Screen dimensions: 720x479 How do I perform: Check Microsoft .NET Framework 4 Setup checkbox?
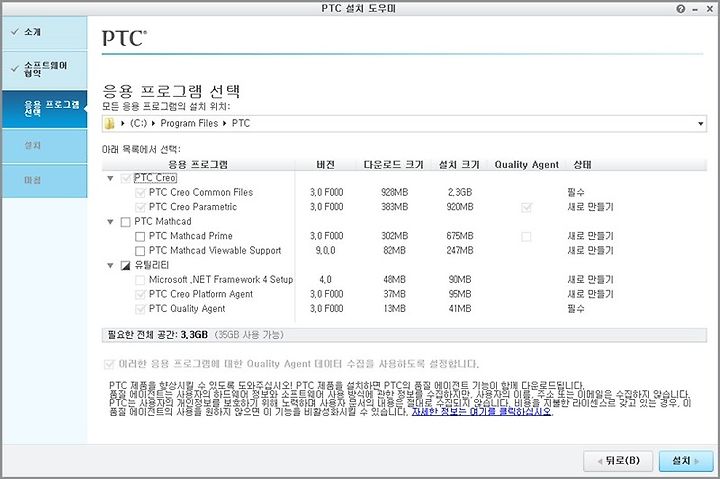point(140,280)
